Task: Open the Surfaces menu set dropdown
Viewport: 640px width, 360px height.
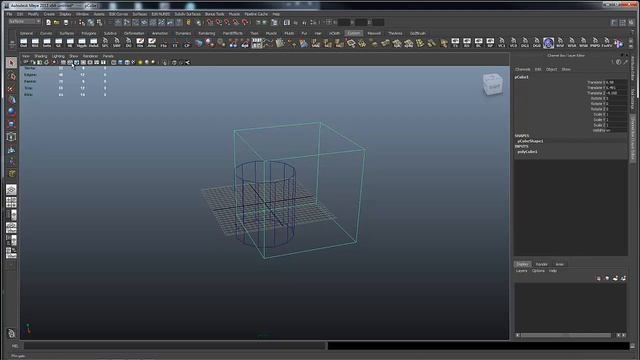Action: (24, 21)
